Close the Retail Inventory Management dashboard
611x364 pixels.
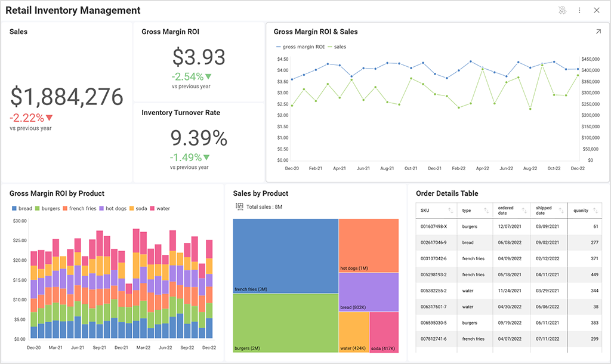point(597,11)
